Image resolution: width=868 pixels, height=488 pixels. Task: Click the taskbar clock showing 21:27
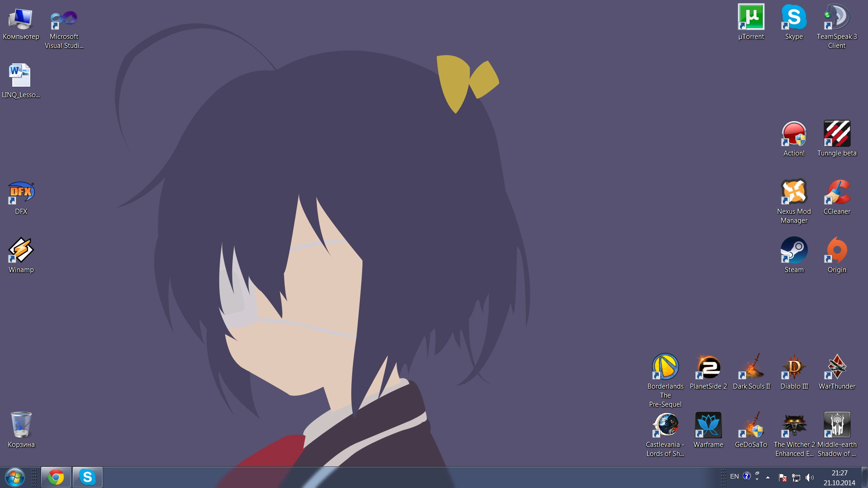pos(839,478)
